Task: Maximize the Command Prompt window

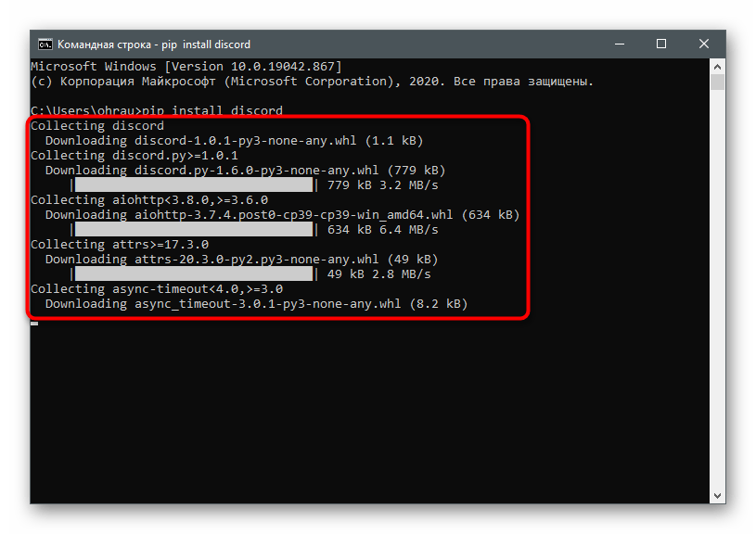Action: [661, 44]
